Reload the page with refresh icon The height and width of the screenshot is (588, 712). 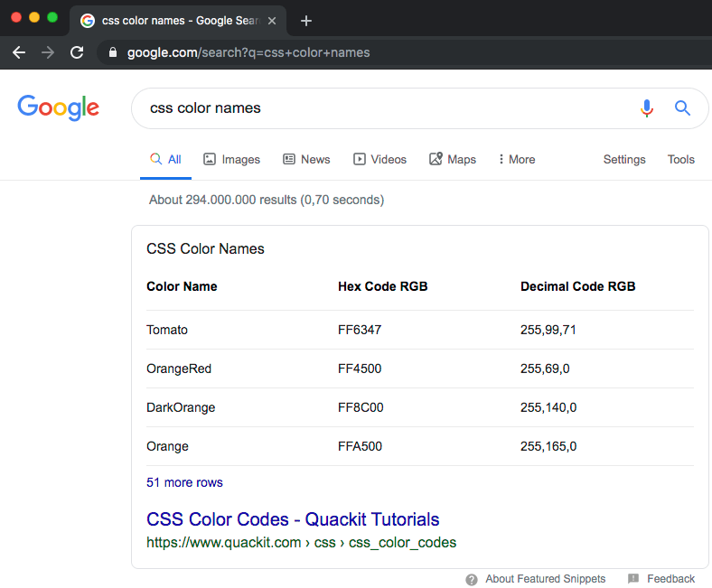[x=77, y=52]
